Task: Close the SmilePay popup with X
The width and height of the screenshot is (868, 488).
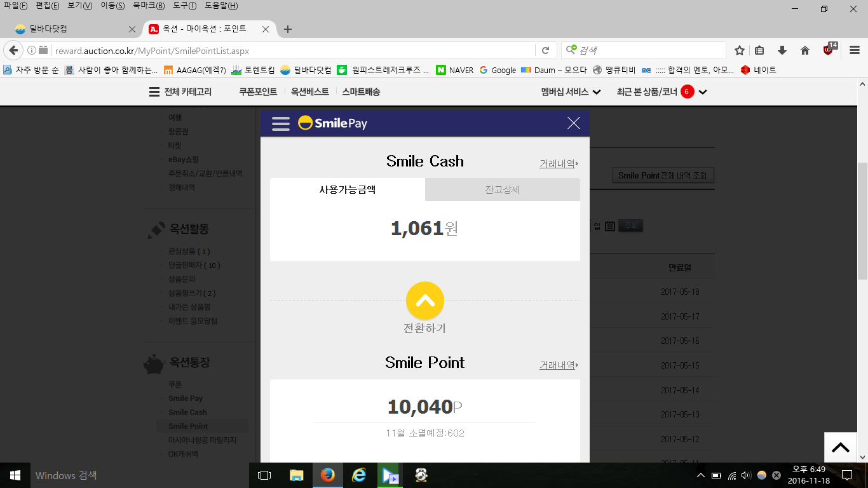Action: tap(573, 123)
